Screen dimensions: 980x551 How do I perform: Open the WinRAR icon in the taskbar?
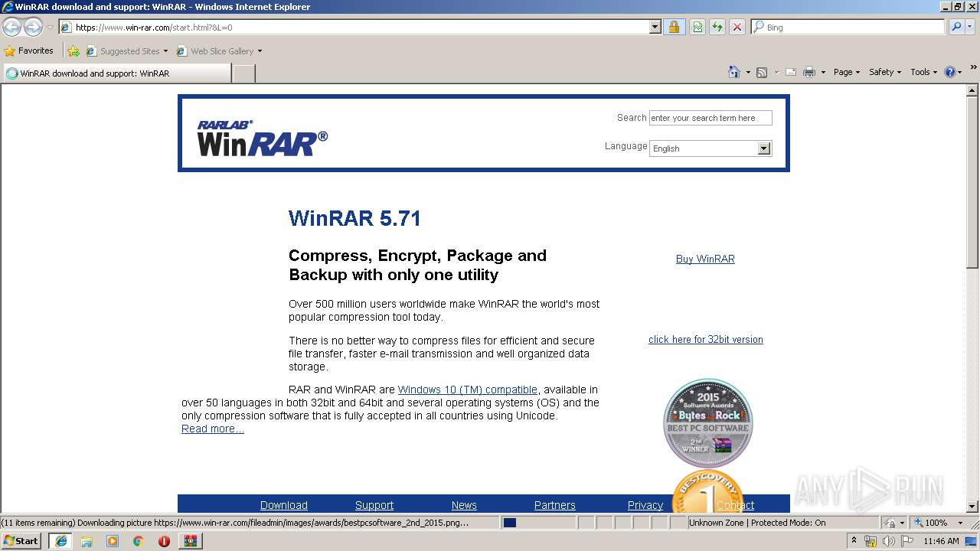point(190,540)
